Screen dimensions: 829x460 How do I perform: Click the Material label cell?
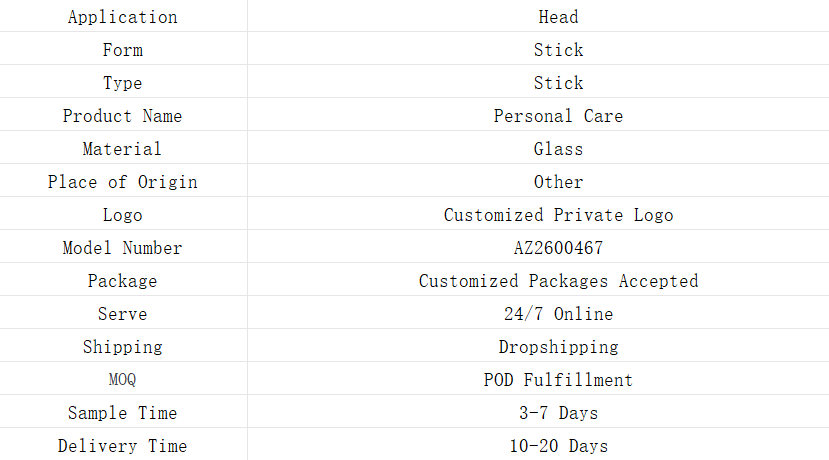(x=122, y=149)
